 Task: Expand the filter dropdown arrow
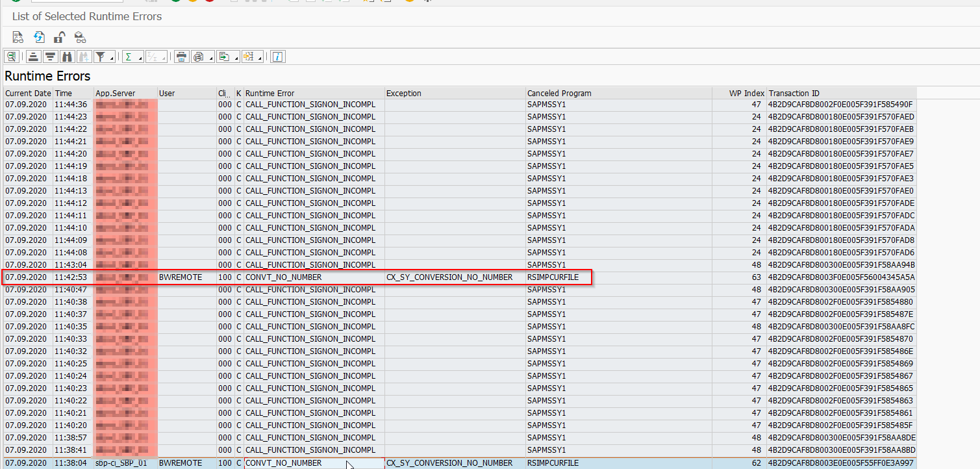[x=112, y=58]
